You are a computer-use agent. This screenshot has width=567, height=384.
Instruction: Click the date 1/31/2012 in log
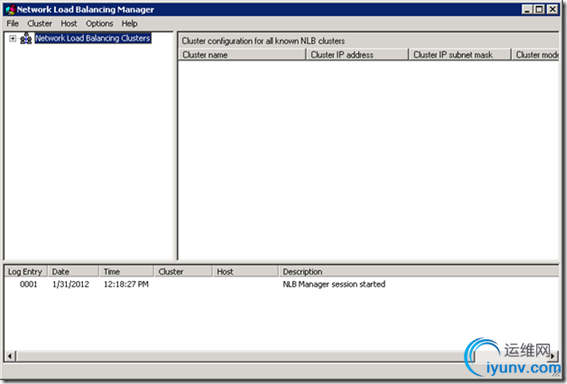pyautogui.click(x=71, y=284)
